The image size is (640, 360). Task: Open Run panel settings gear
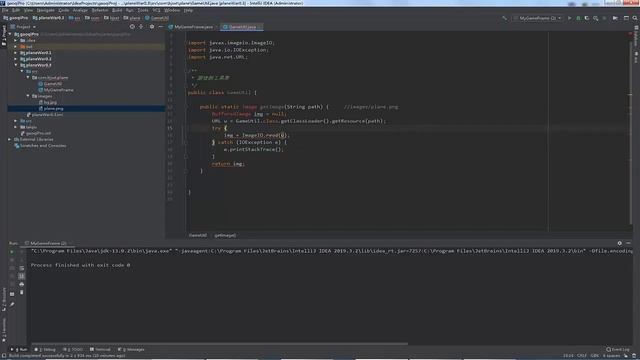tap(620, 243)
